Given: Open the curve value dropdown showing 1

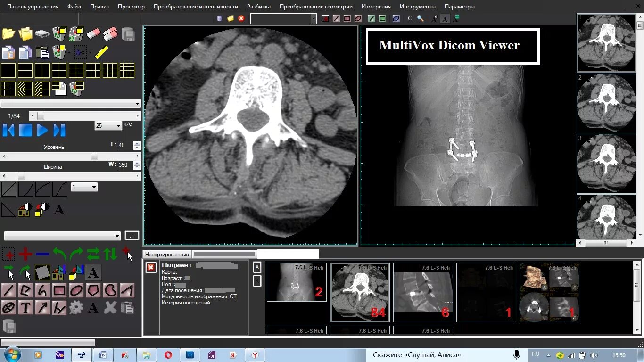Looking at the screenshot, I should pos(84,187).
